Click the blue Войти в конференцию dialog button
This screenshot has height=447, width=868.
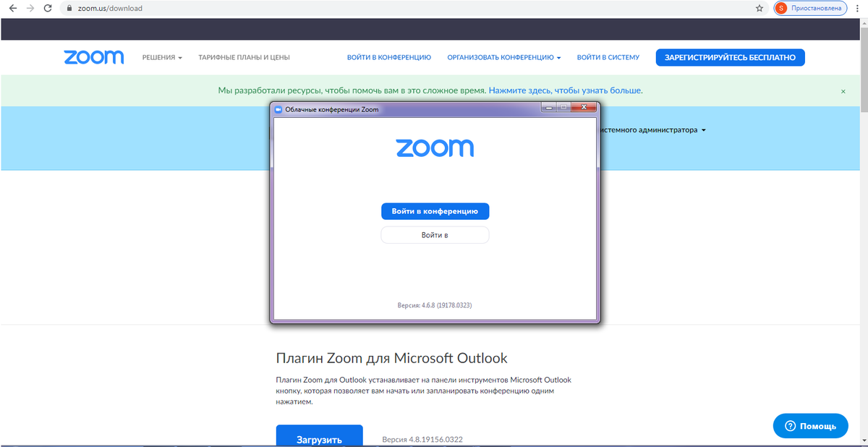pyautogui.click(x=435, y=211)
